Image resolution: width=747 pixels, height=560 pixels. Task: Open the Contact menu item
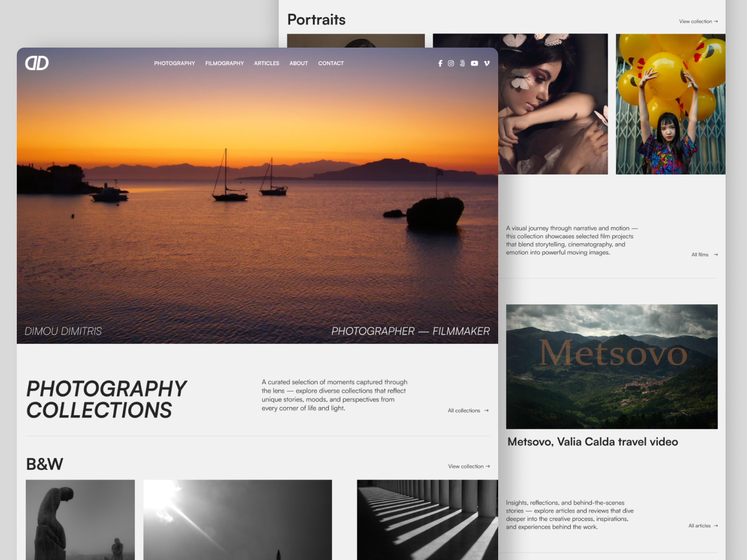(331, 63)
